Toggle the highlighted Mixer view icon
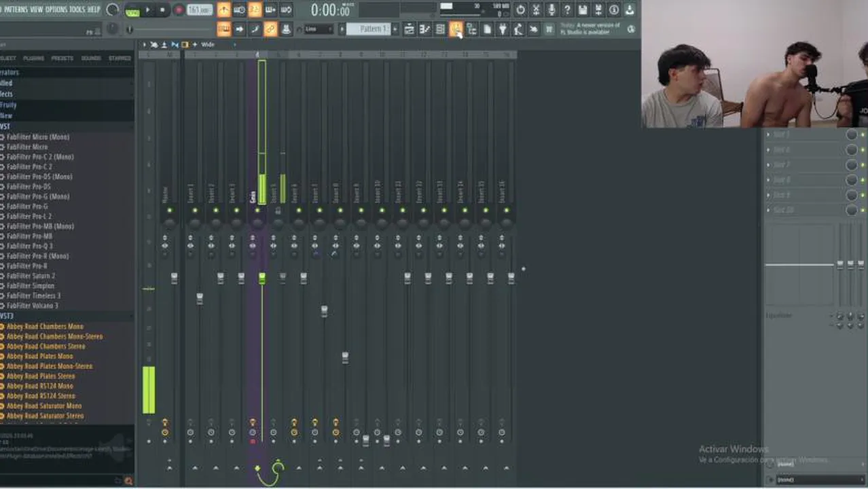868x489 pixels. pos(456,29)
